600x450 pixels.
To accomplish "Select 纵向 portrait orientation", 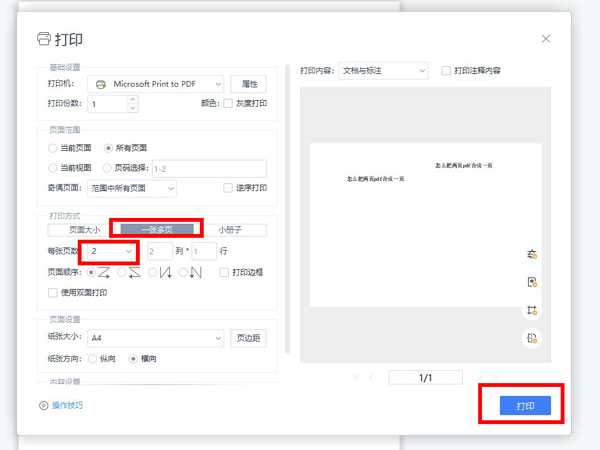I will point(92,359).
